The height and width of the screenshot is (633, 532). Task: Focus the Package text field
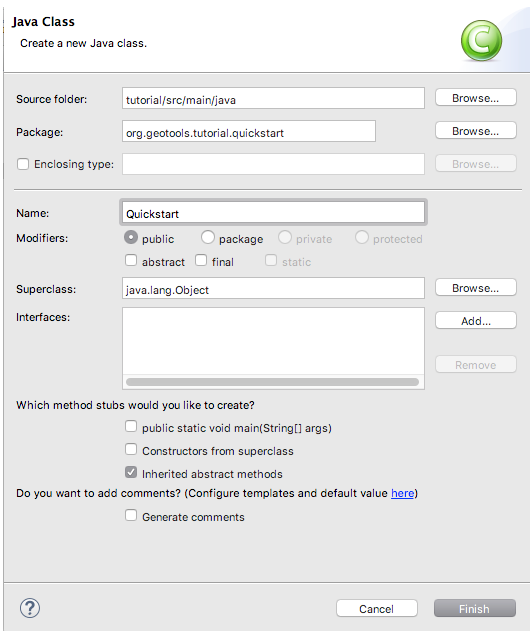(x=249, y=131)
